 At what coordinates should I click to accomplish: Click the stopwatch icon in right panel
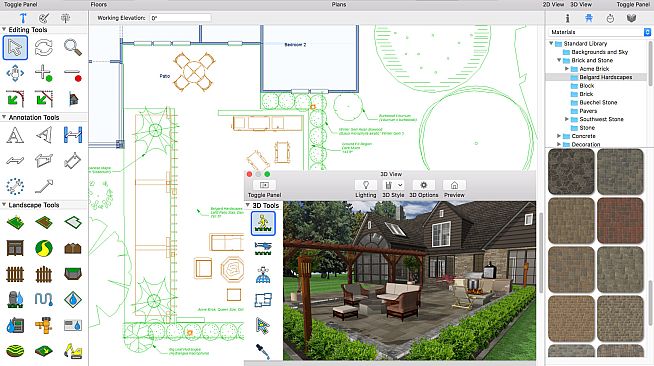tap(610, 18)
